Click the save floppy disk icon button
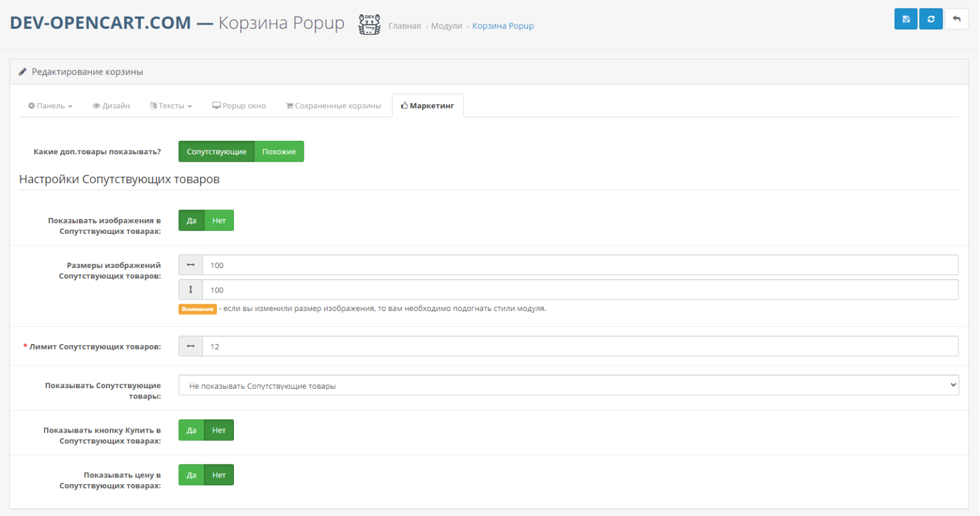 pyautogui.click(x=906, y=19)
